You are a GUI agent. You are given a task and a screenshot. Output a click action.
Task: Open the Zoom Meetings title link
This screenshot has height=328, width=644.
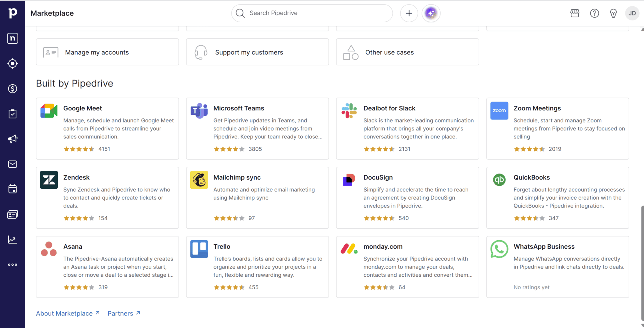[537, 108]
